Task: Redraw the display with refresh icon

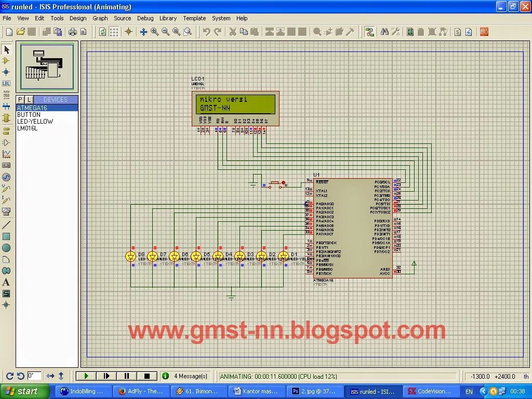Action: (x=102, y=32)
